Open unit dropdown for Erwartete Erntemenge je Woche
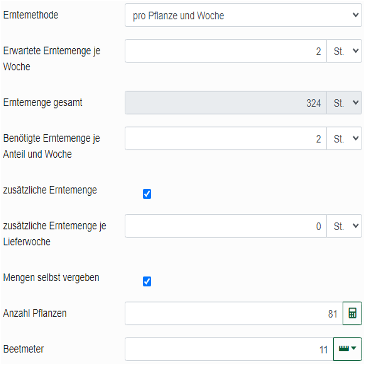Viewport: 365px width, 365px height. click(344, 51)
